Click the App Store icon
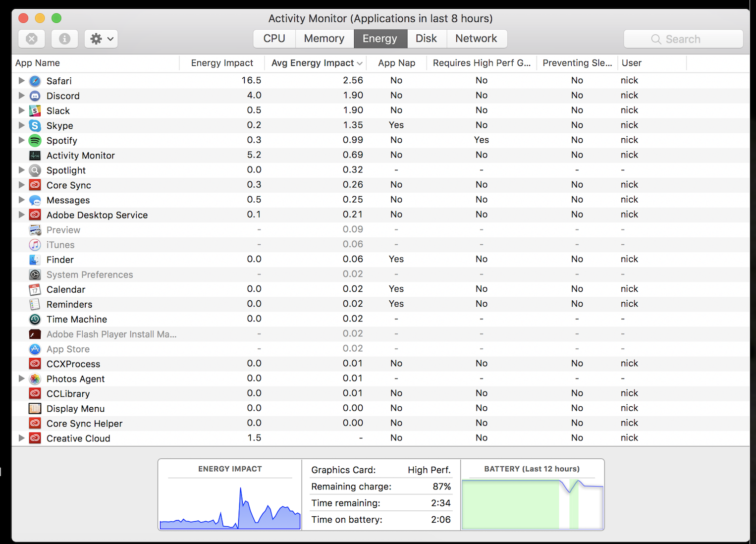The height and width of the screenshot is (544, 756). (35, 349)
